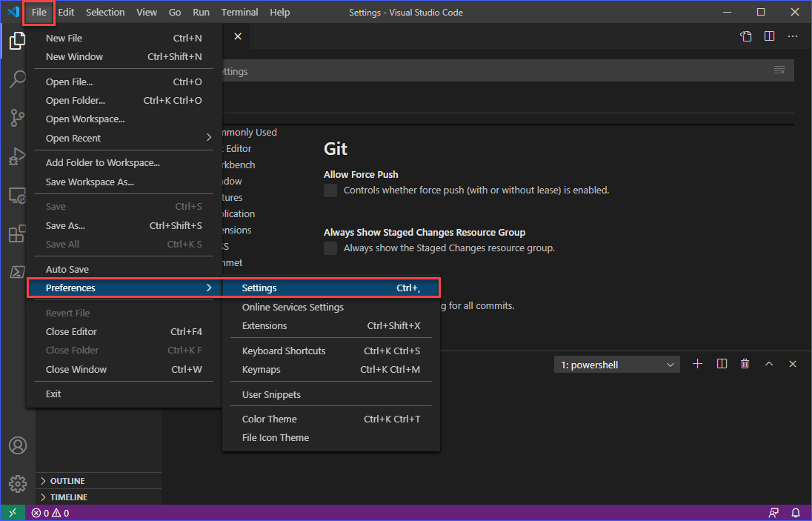Open the Terminal menu

[239, 12]
